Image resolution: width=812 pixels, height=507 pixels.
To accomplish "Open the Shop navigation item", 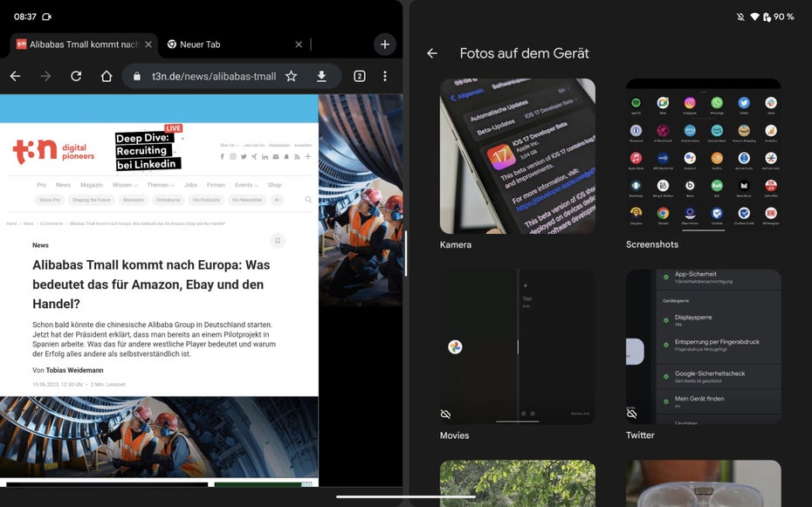I will 274,185.
